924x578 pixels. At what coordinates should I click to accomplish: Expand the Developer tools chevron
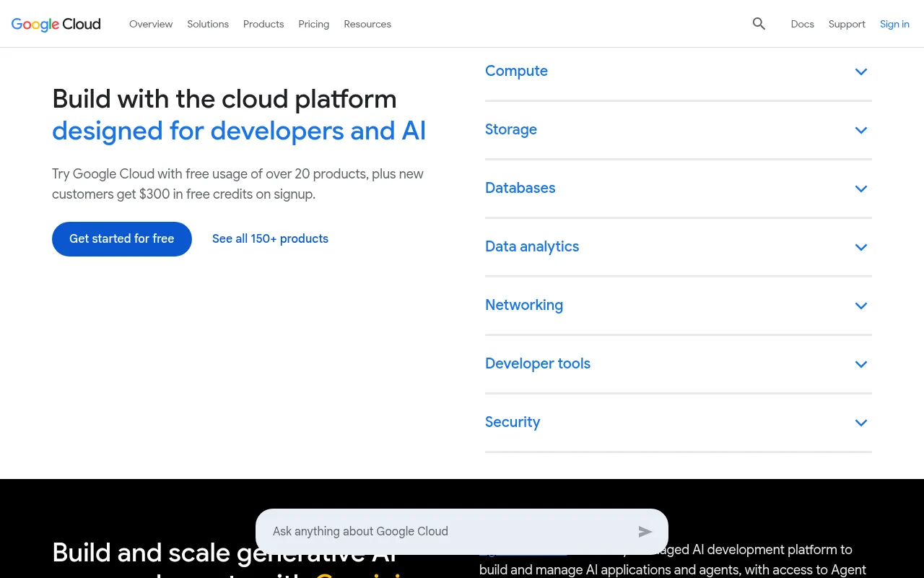[860, 364]
